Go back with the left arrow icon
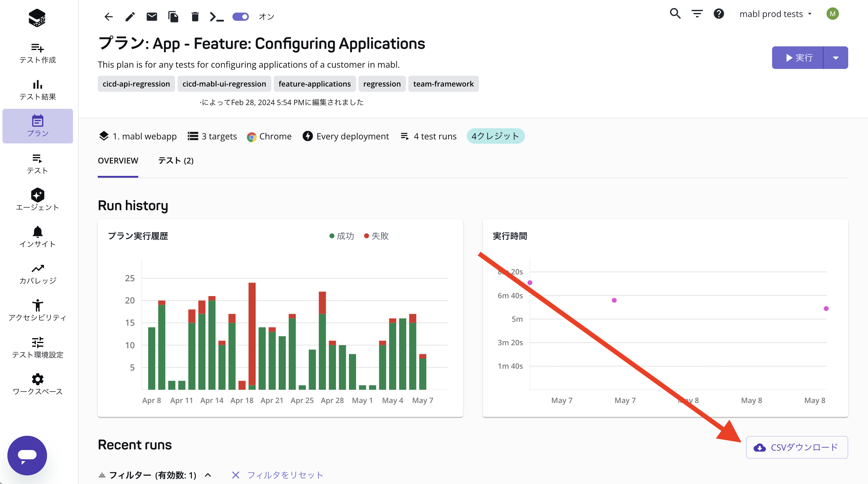 coord(109,17)
